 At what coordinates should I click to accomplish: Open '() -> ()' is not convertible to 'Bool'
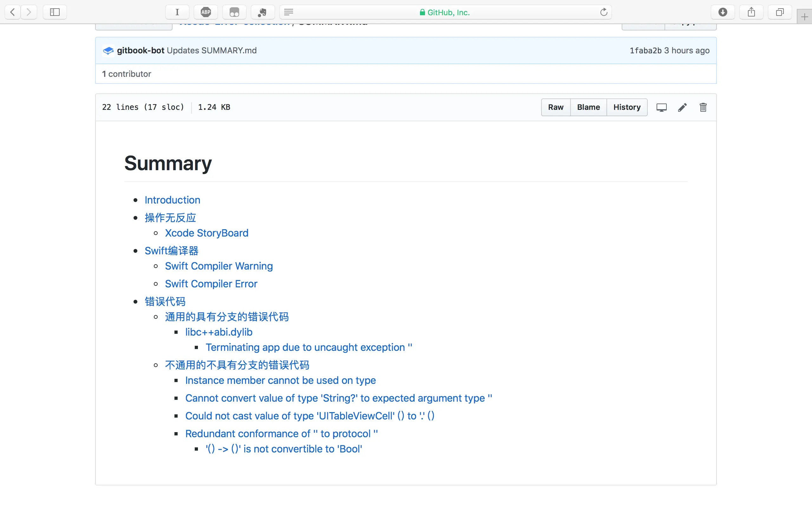[284, 449]
